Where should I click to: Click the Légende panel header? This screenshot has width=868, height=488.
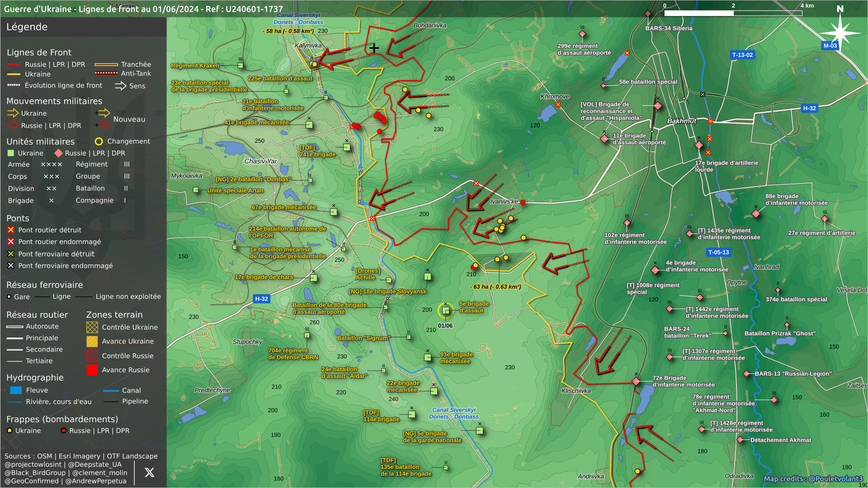[x=27, y=27]
